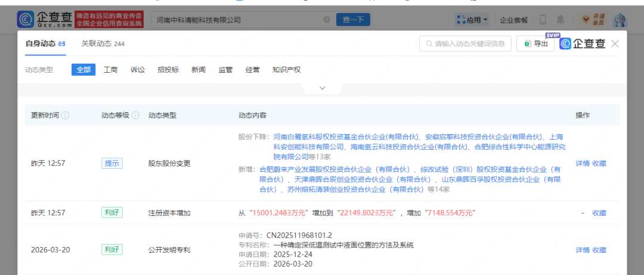Open 安徽启擎科技投资合伙企业 link
The height and width of the screenshot is (275, 644).
coord(484,137)
